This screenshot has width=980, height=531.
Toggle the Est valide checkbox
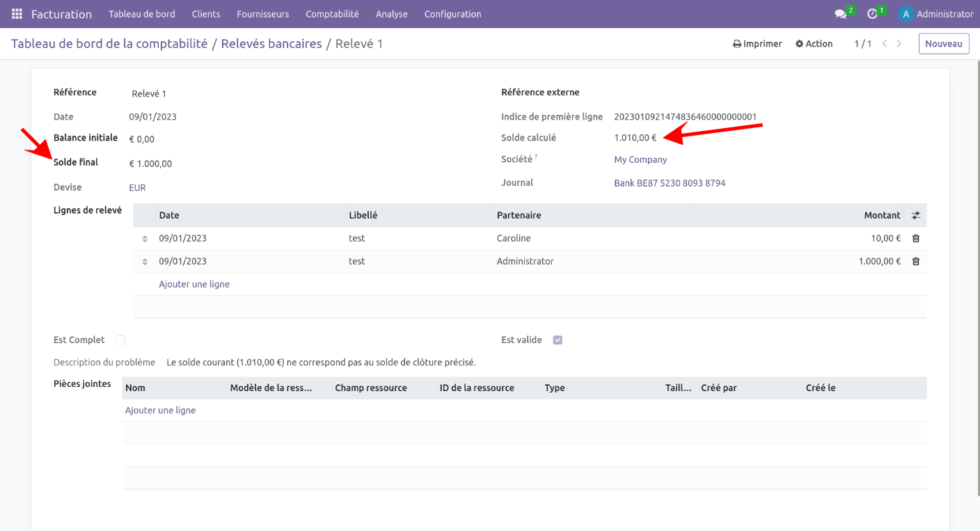coord(558,340)
